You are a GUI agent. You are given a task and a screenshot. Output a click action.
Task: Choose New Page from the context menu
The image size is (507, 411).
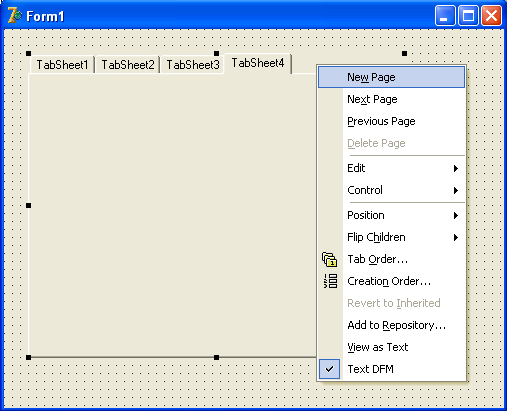391,77
